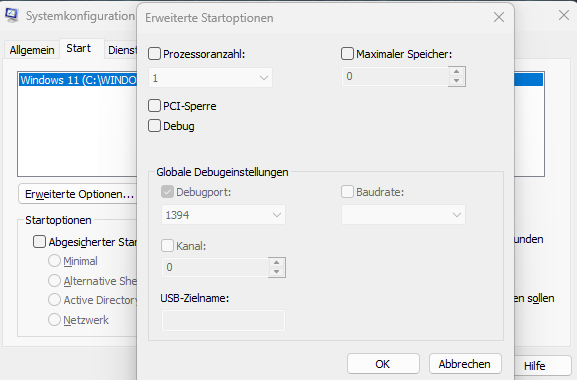The width and height of the screenshot is (577, 380).
Task: Decrease the Maximaler Speicher value with down arrow
Action: point(457,81)
